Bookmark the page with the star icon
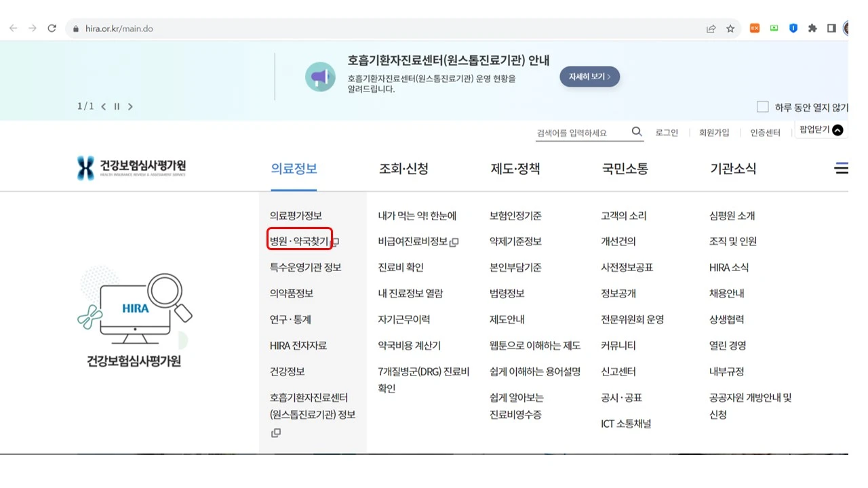The height and width of the screenshot is (488, 868). point(730,28)
